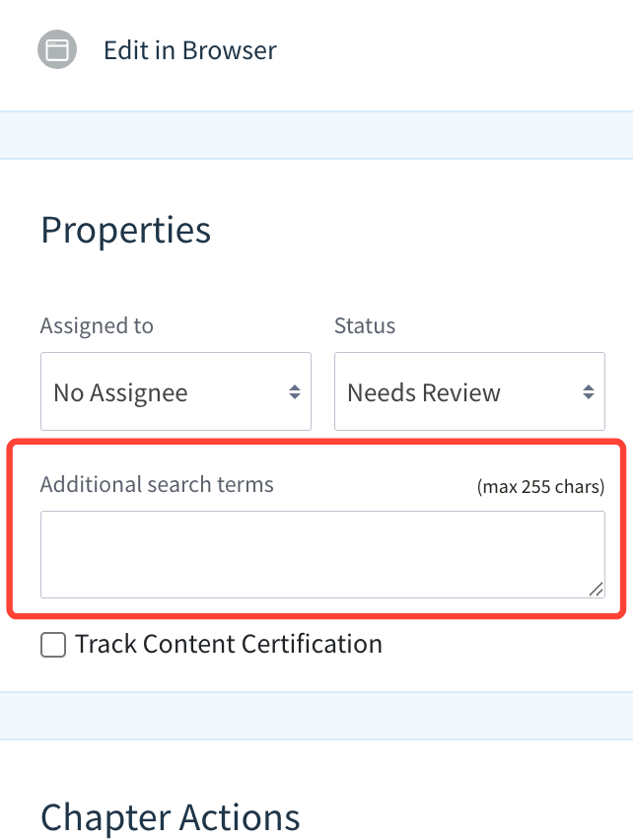Click the Status field label
The height and width of the screenshot is (840, 633).
[x=365, y=325]
